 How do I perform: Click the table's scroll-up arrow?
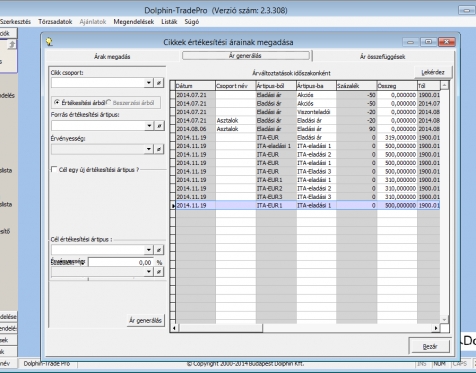pos(444,86)
